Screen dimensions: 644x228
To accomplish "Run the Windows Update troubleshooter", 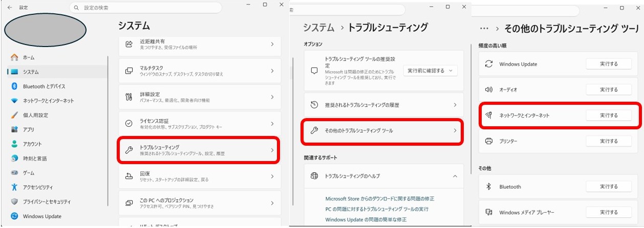I will pyautogui.click(x=609, y=64).
